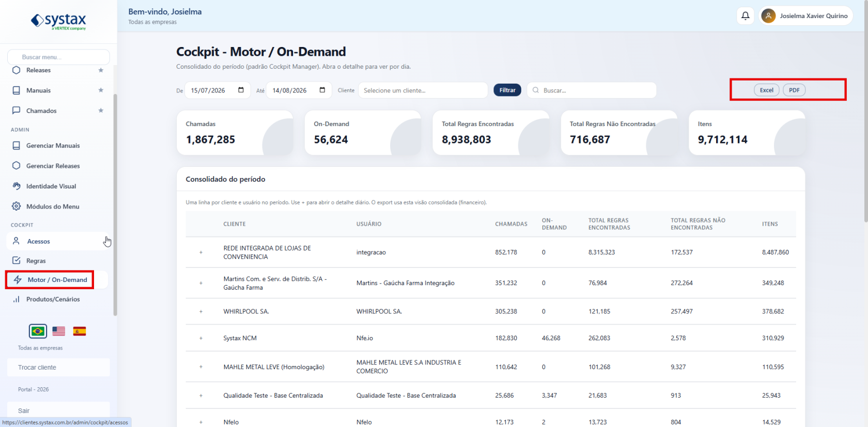Click the search magnifier icon in Buscar
The width and height of the screenshot is (868, 427).
point(536,90)
